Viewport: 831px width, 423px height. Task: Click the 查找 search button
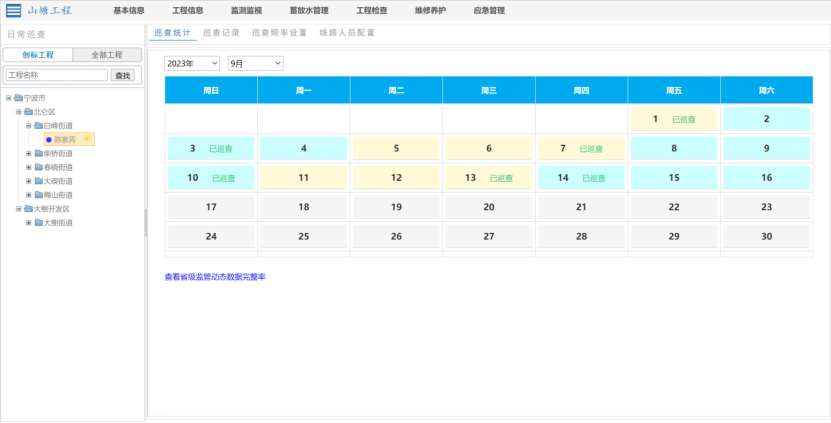(122, 76)
